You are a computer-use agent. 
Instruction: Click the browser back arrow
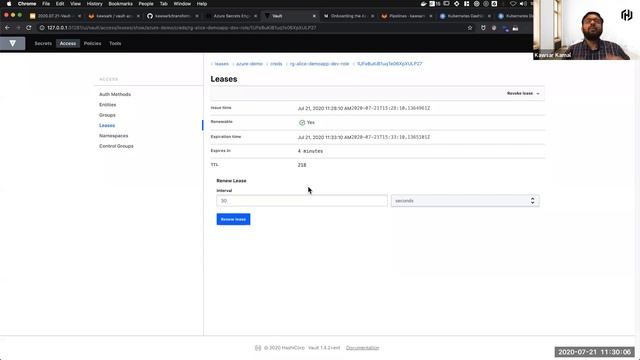7,28
